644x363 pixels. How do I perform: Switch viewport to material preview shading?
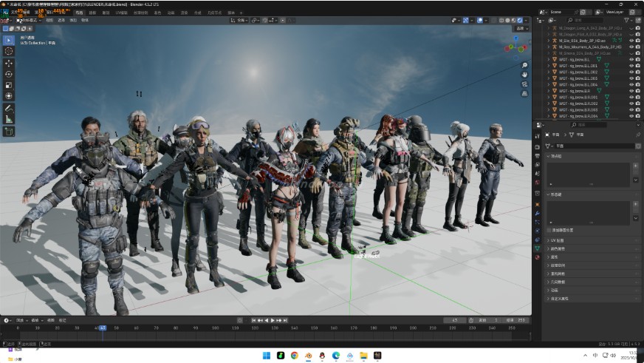tap(514, 20)
